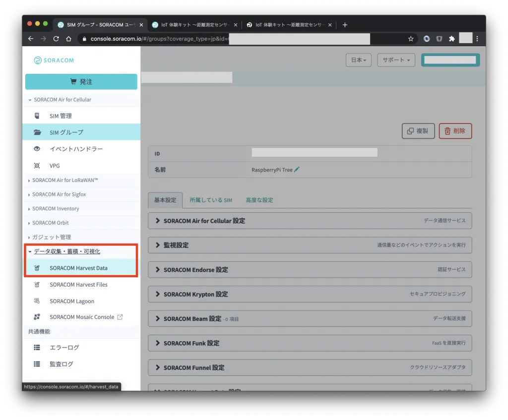This screenshot has width=508, height=420.
Task: Click the 複製 button
Action: coord(418,131)
